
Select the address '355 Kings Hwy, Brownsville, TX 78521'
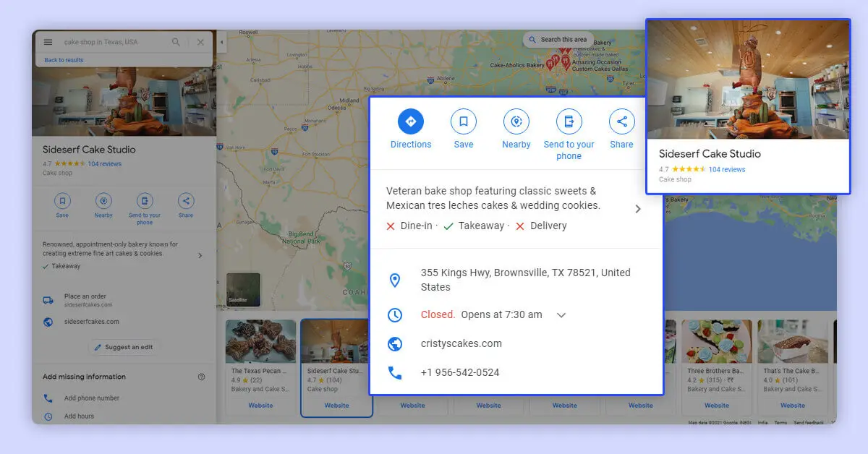coord(526,280)
